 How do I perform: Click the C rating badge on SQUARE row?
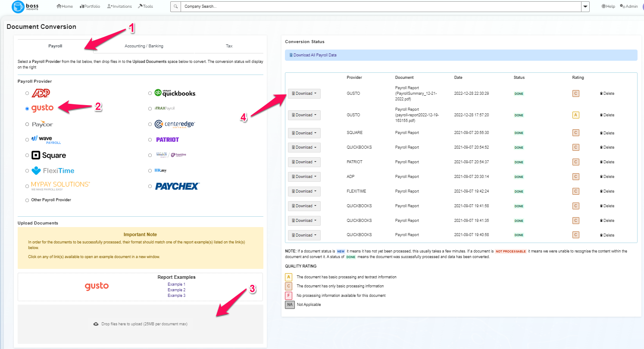pos(575,133)
